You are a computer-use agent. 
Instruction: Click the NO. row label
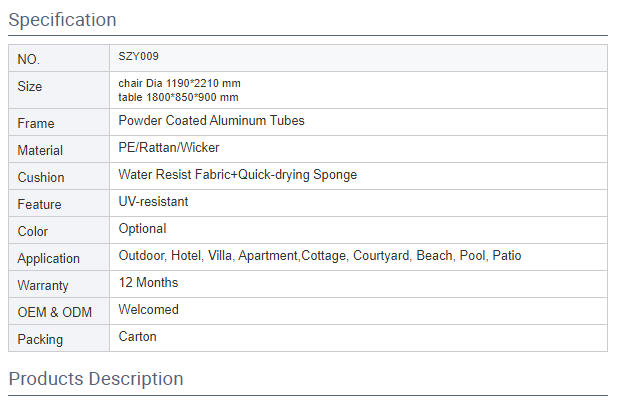coord(29,60)
